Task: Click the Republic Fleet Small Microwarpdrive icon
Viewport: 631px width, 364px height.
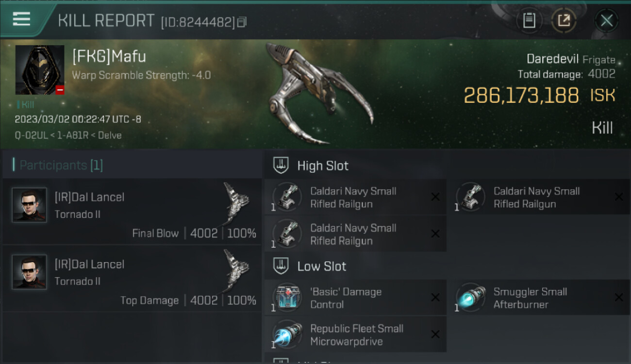Action: [x=287, y=334]
